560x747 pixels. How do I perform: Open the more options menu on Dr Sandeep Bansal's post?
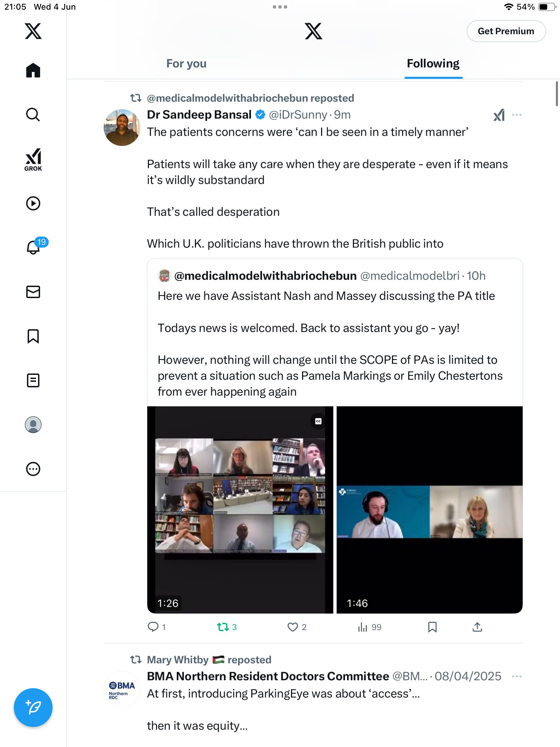517,115
